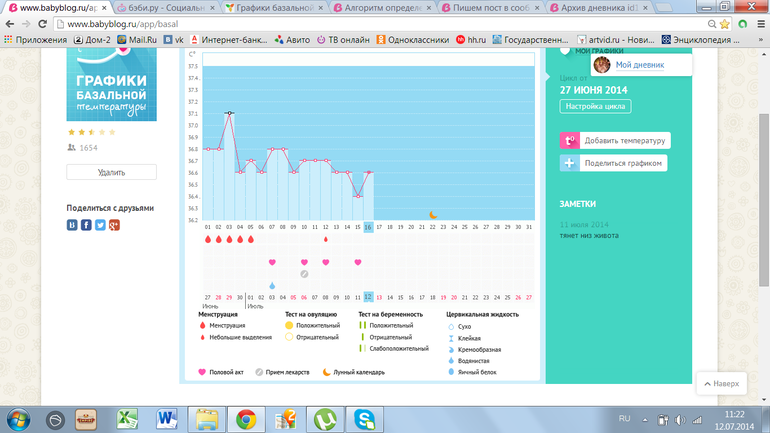Share chart via Facebook icon

[x=87, y=225]
